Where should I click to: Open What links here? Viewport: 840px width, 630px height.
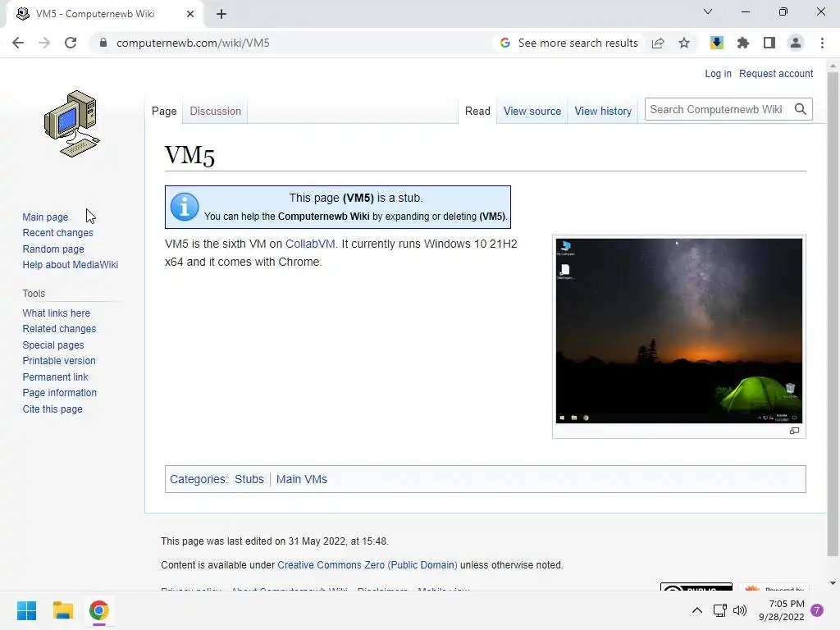click(x=57, y=313)
